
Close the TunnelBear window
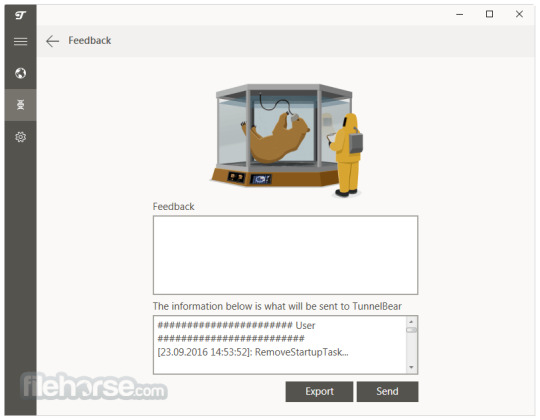coord(519,14)
